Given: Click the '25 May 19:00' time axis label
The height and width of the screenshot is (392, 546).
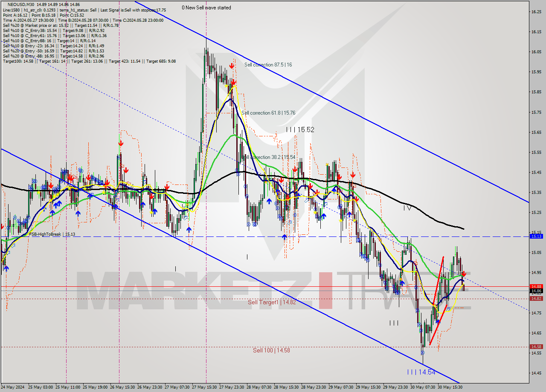Looking at the screenshot, I should pyautogui.click(x=95, y=387).
